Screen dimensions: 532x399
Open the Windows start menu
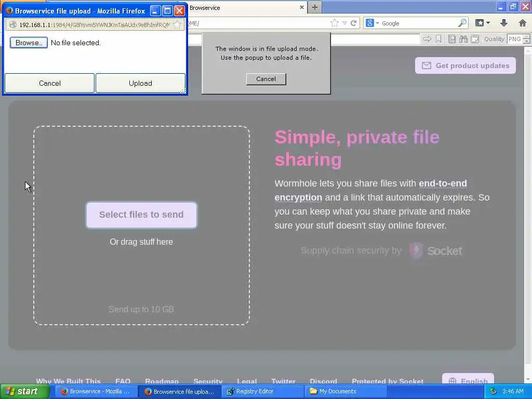pos(24,391)
